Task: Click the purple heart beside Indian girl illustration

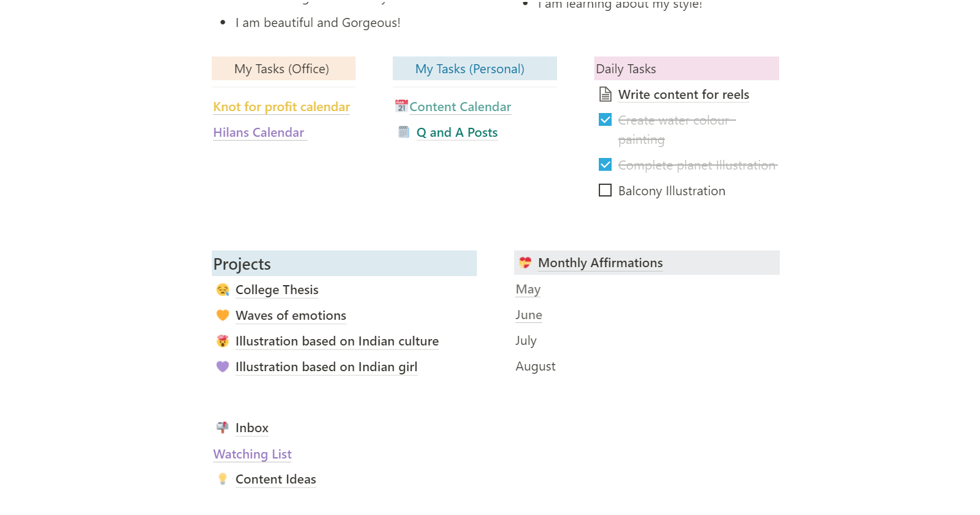Action: pyautogui.click(x=223, y=367)
